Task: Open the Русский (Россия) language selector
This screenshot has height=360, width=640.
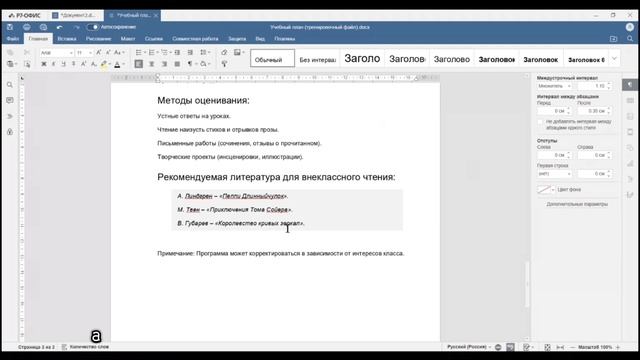Action: click(x=469, y=347)
